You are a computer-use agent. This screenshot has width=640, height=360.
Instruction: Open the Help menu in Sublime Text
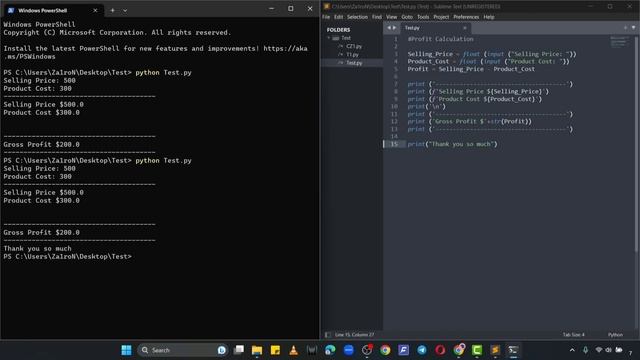click(x=489, y=17)
